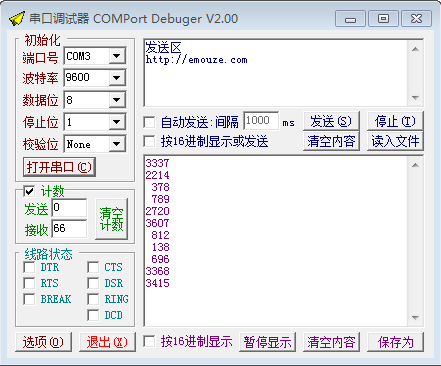Close the COMPort Debuger window
This screenshot has width=441, height=366.
(416, 19)
